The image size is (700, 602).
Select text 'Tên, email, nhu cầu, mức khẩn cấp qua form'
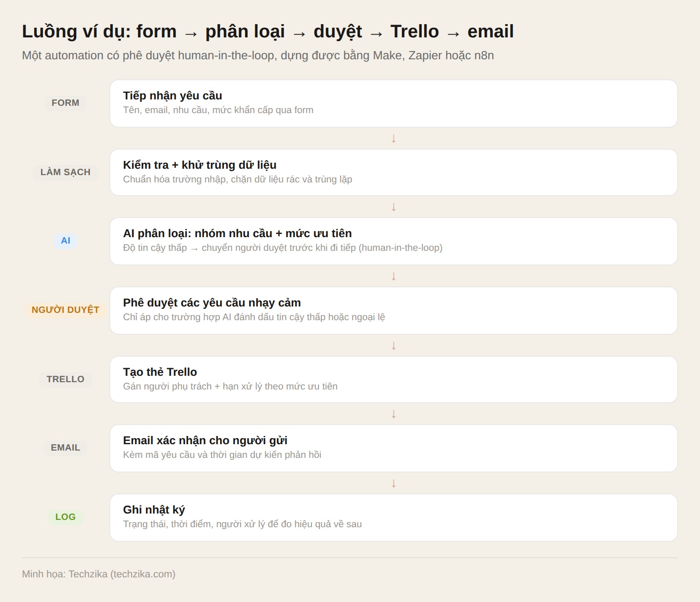click(218, 110)
